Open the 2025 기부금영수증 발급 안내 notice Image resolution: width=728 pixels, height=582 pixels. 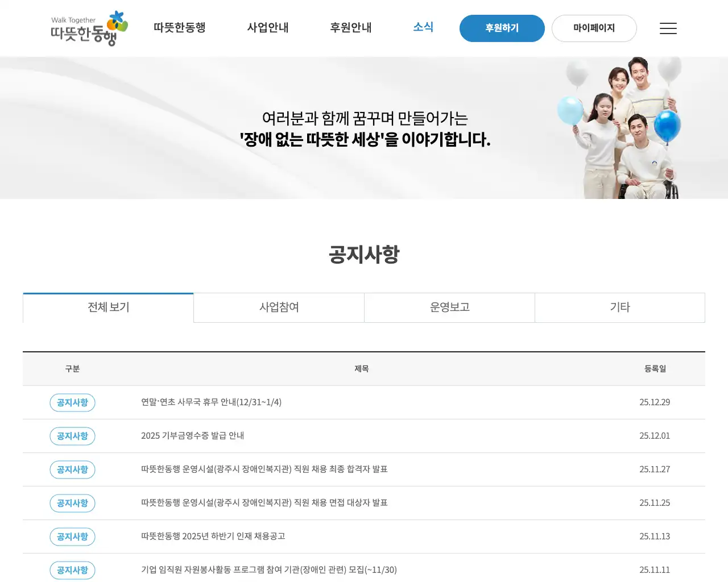click(x=193, y=436)
